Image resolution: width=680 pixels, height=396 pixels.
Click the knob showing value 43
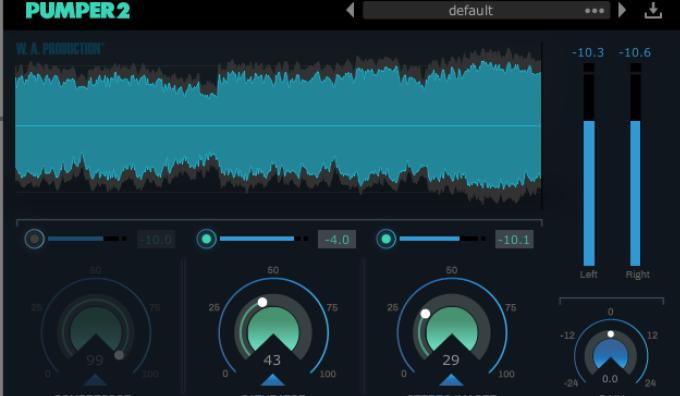(273, 327)
